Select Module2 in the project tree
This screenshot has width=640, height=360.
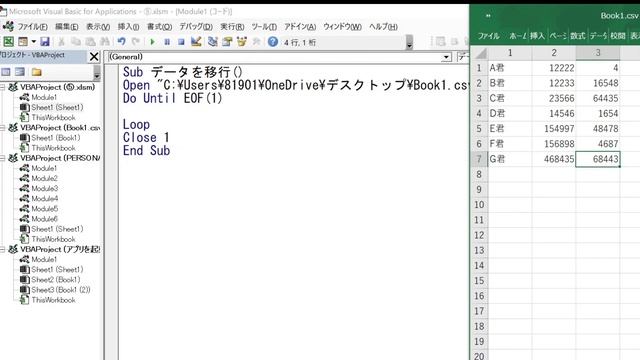(44, 178)
